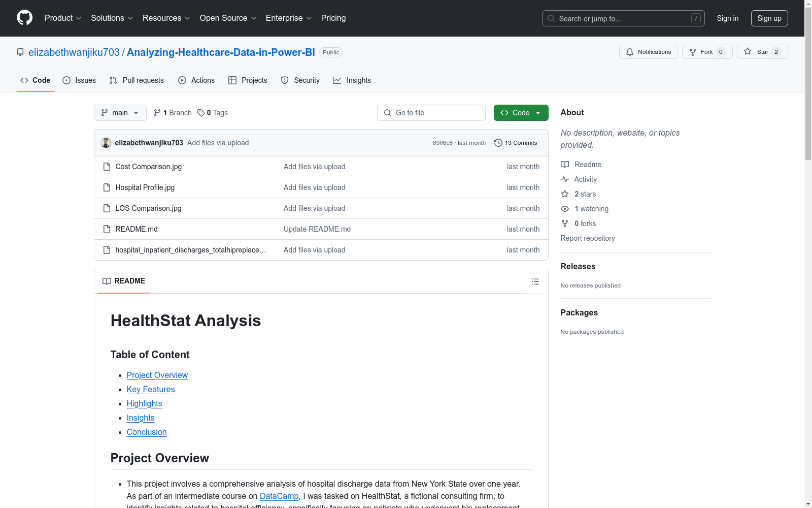Go to GitHub homepage via Octocat logo
812x508 pixels.
[x=24, y=18]
